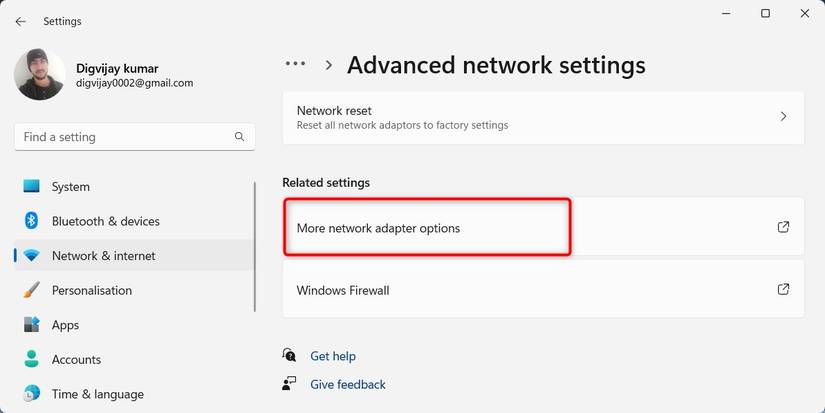Click the Apps sidebar icon
Viewport: 825px width, 413px height.
coord(32,325)
